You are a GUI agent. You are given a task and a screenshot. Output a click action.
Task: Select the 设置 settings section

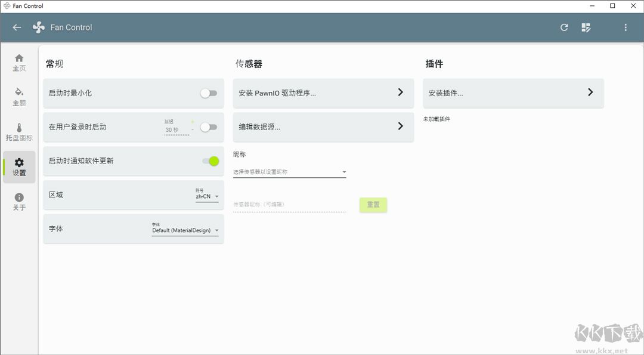point(19,167)
